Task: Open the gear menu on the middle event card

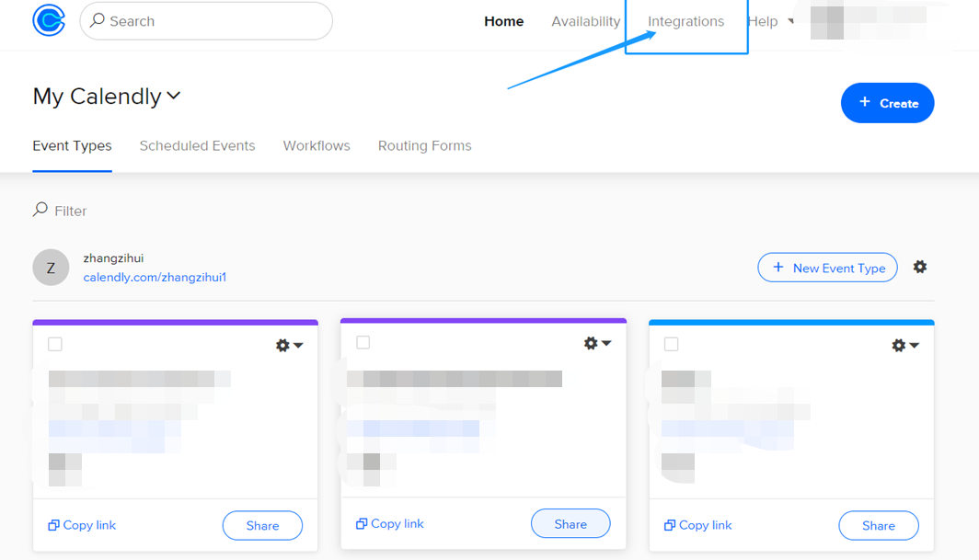Action: point(597,343)
